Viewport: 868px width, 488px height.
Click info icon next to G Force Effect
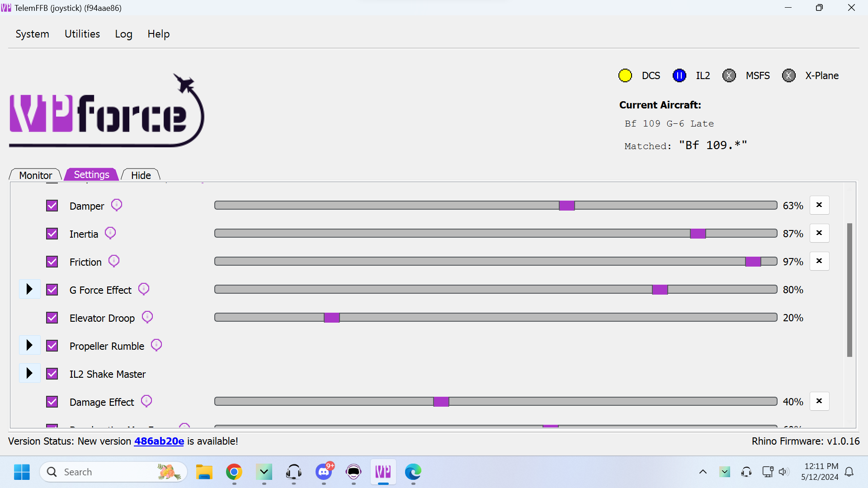(144, 289)
